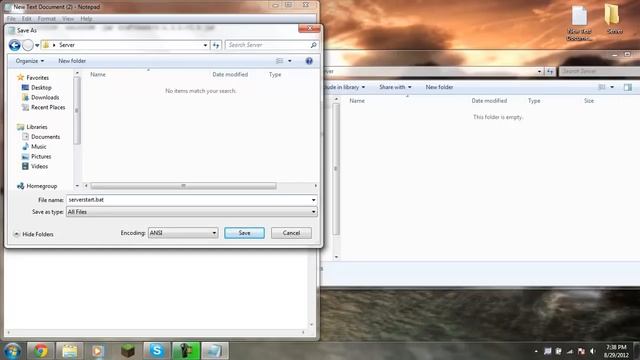The image size is (640, 360).
Task: Open Notepad File menu
Action: 11,19
